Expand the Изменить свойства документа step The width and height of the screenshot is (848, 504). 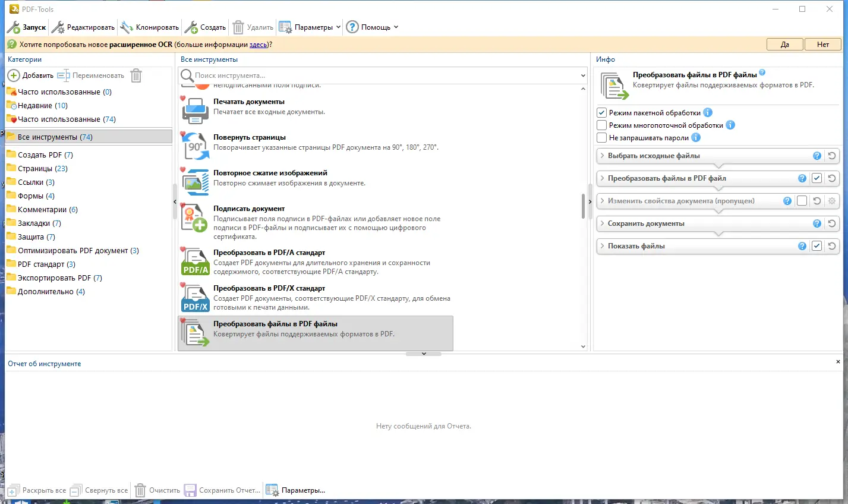pyautogui.click(x=602, y=201)
